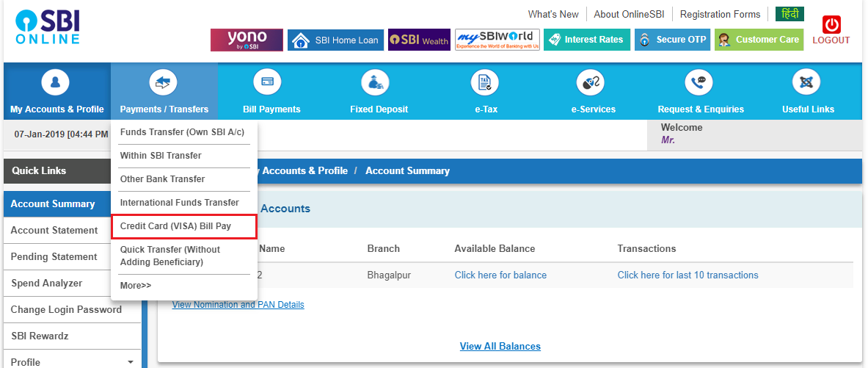
Task: Open the YONO by SBI banner
Action: 247,40
